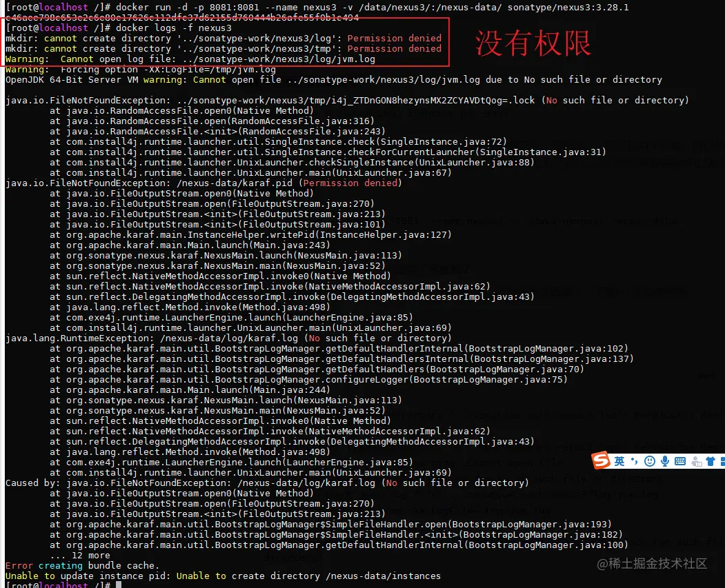Click the 'Forcing option -XX:LogFile=/tmp/jvm.log' line
The image size is (725, 588).
141,70
